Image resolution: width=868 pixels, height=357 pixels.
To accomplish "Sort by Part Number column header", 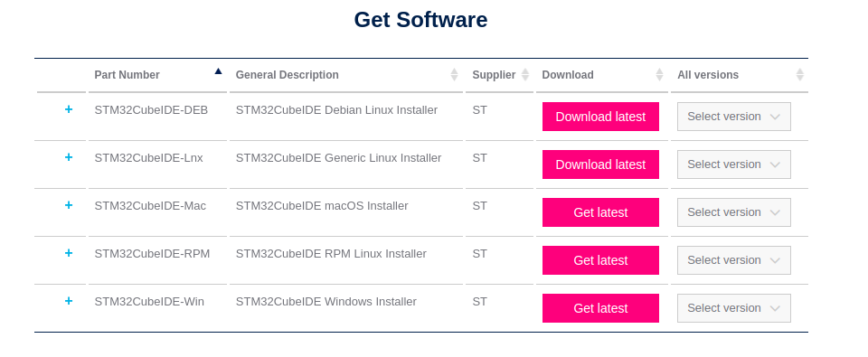I will tap(127, 75).
